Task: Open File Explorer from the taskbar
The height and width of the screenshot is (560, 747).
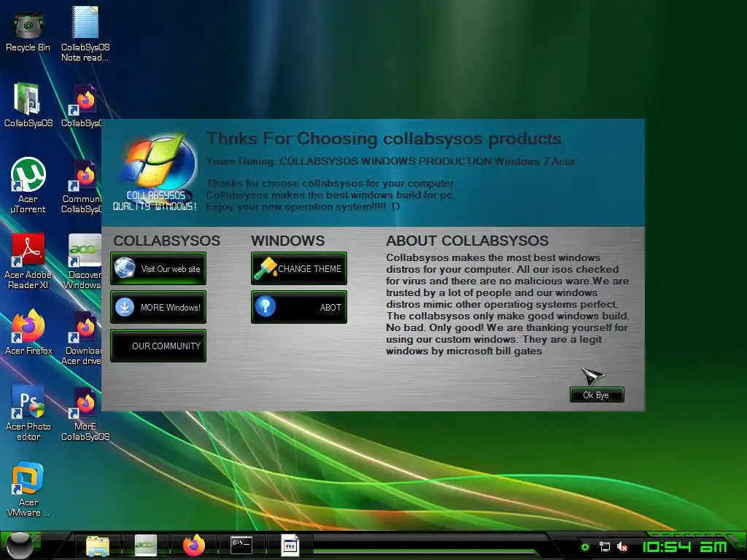Action: [x=97, y=545]
